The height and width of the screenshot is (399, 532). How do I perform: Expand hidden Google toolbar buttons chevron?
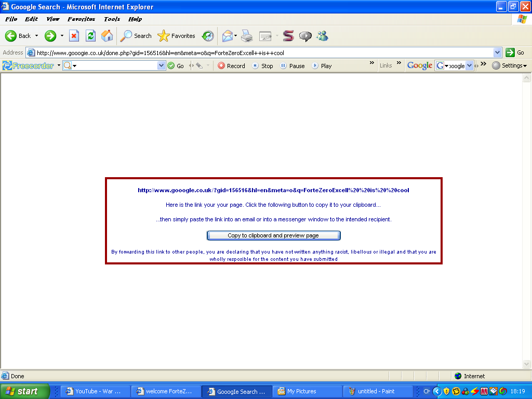pos(484,63)
